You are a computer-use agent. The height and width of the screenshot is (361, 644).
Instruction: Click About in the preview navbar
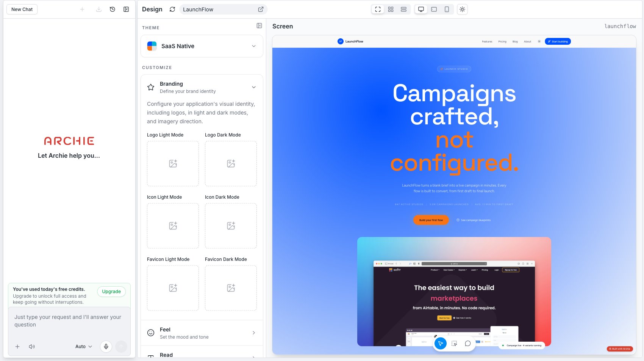click(x=527, y=42)
